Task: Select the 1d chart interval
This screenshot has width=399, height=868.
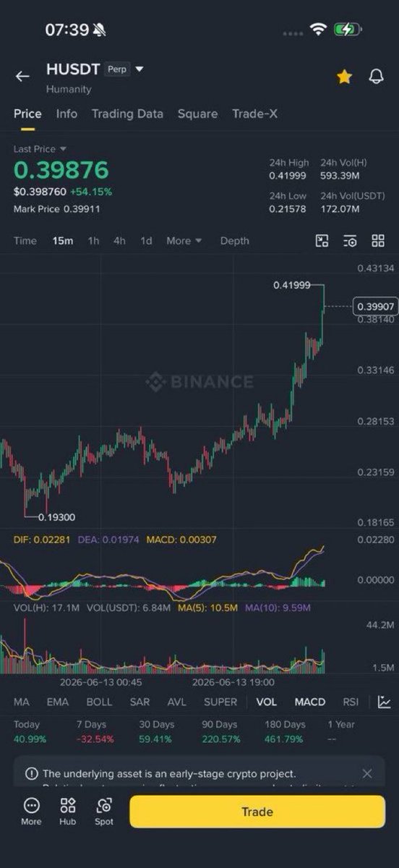Action: click(x=146, y=241)
